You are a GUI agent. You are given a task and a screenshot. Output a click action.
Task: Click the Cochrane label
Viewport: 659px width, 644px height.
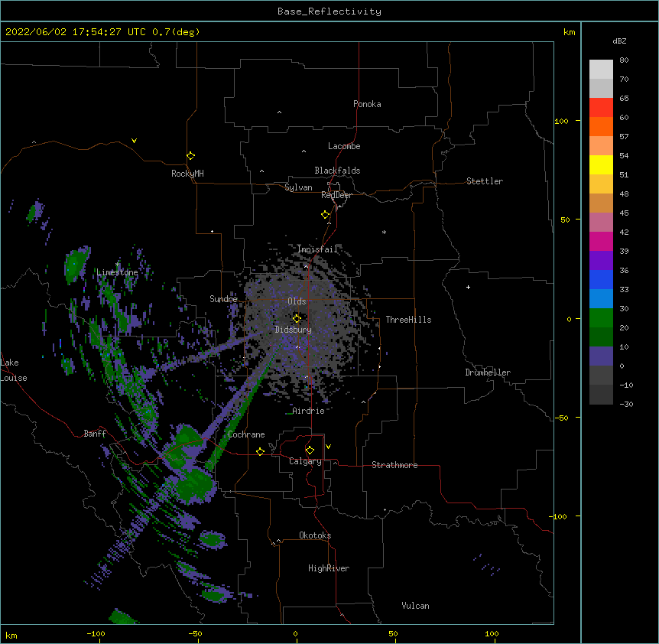click(x=246, y=434)
